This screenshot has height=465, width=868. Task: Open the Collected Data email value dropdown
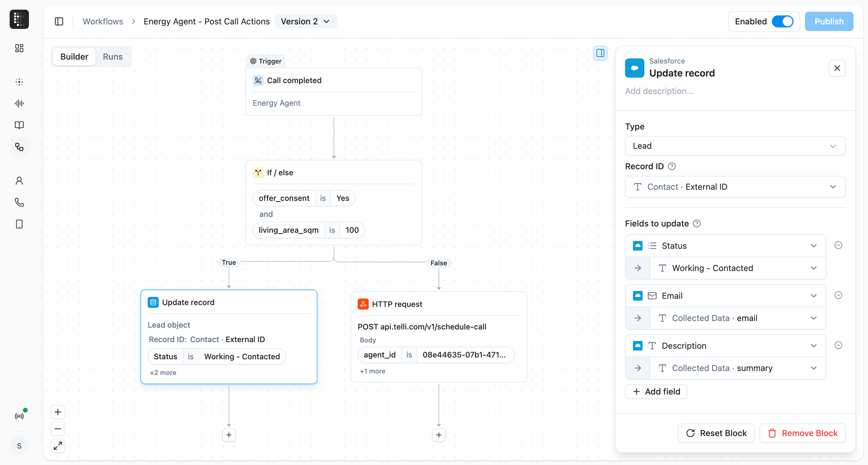[x=738, y=318]
